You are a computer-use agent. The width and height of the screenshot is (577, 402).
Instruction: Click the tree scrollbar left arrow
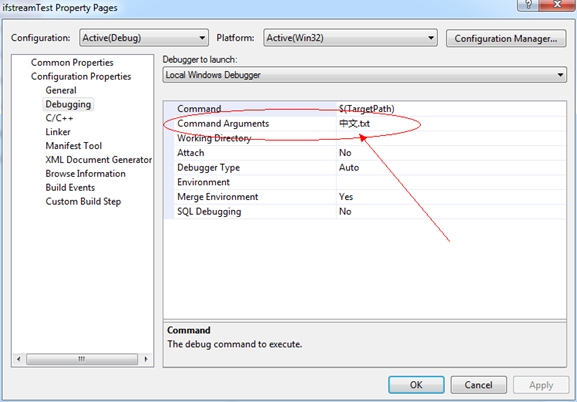point(19,359)
